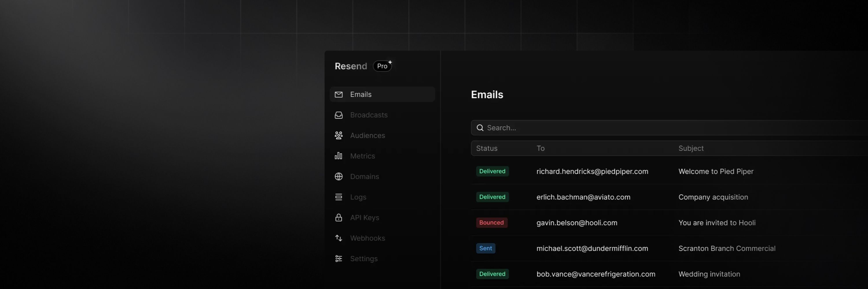Navigate to Domains
The image size is (868, 289).
382,177
